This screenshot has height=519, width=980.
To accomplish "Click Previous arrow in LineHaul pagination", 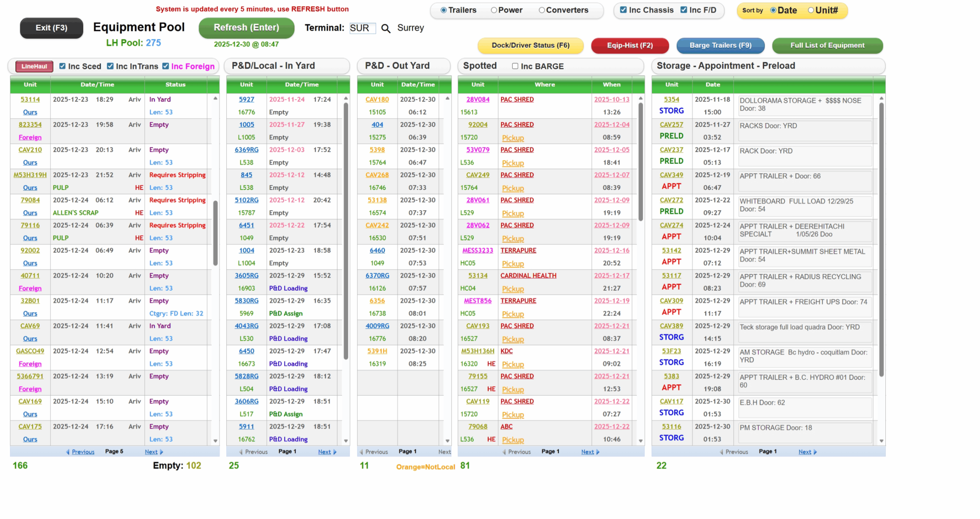I will (x=68, y=452).
